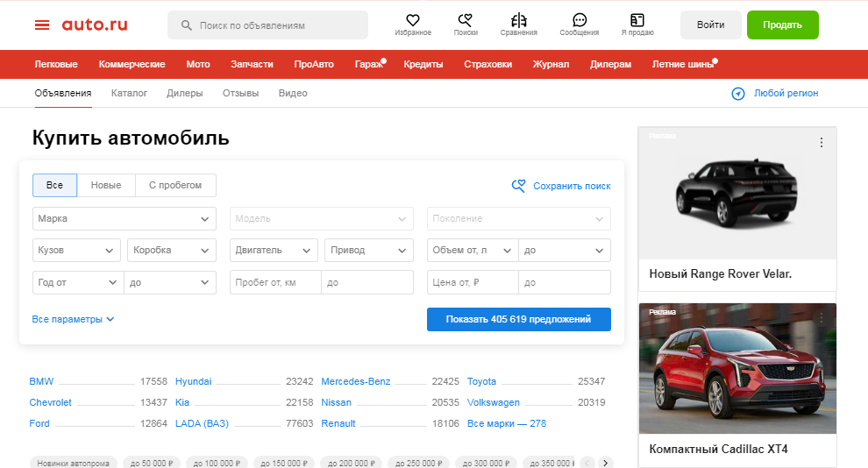Click three-dot menu on Range Rover ad
This screenshot has height=468, width=868.
point(822,143)
